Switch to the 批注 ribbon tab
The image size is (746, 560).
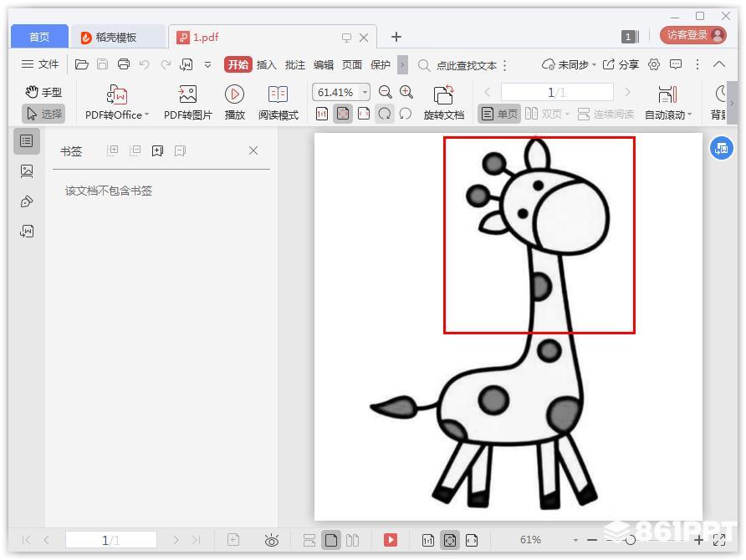pyautogui.click(x=295, y=64)
